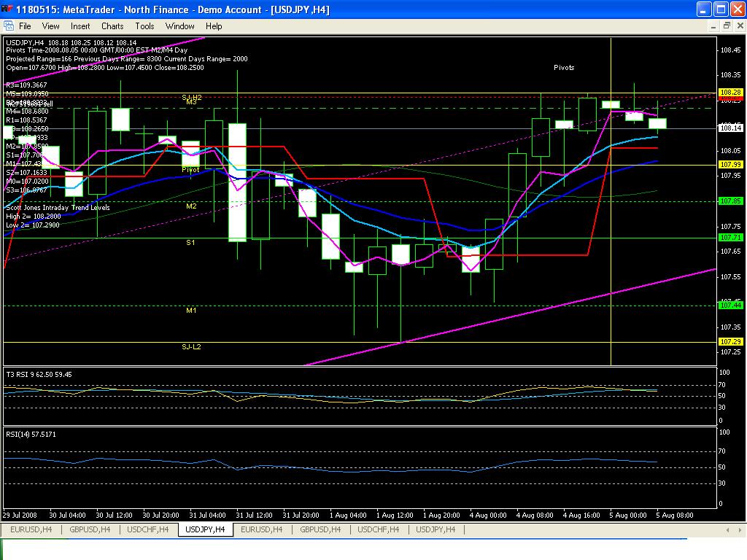The image size is (747, 560).
Task: Open the Charts menu
Action: 112,26
